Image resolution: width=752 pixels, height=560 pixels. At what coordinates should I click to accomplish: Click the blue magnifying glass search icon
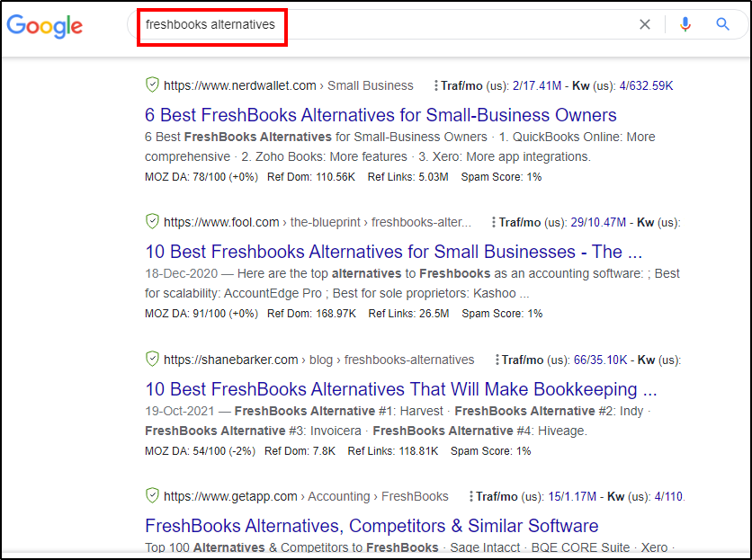(723, 25)
